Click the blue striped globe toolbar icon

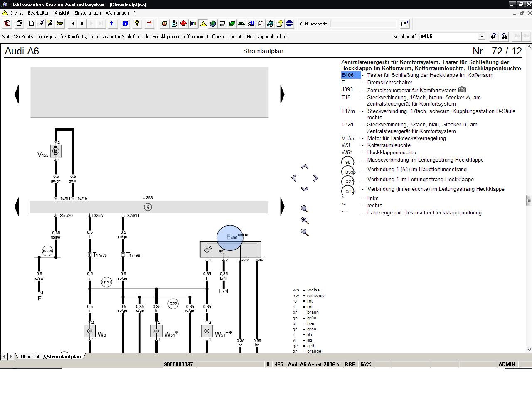tap(289, 24)
